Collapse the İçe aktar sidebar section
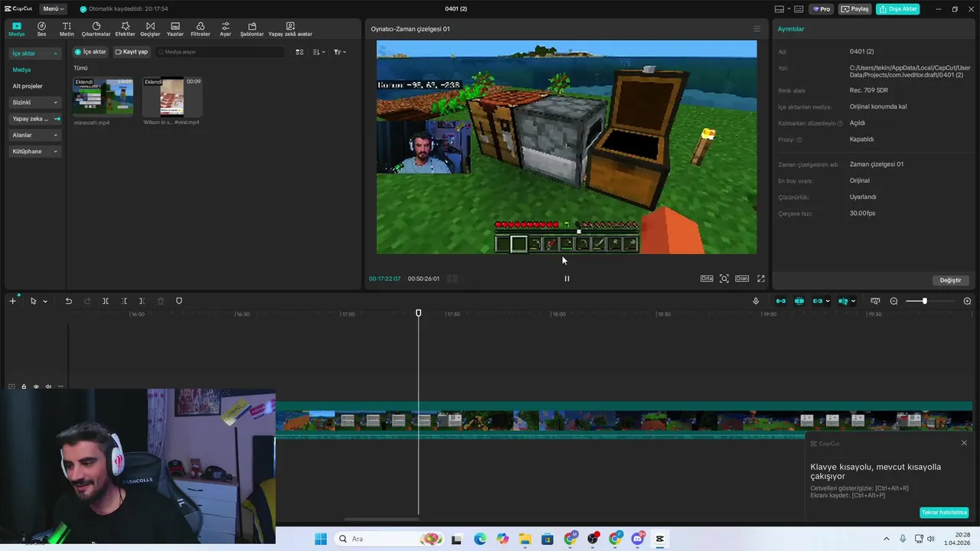The width and height of the screenshot is (980, 551). pyautogui.click(x=34, y=54)
